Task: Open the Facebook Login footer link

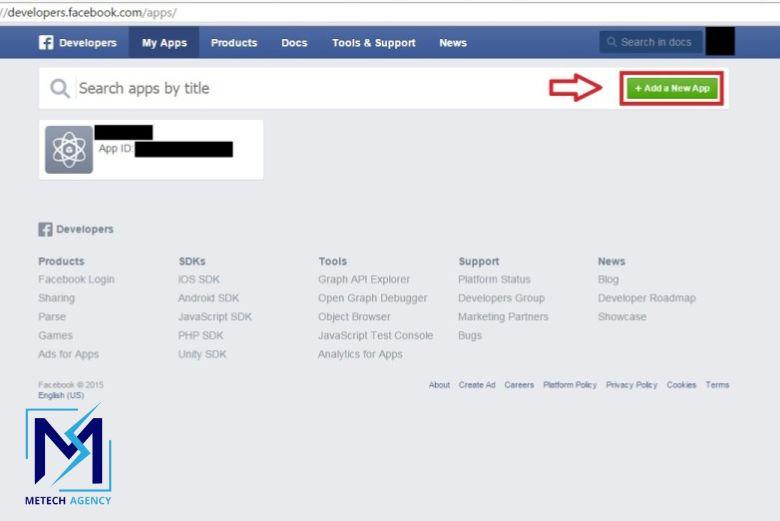Action: 76,279
